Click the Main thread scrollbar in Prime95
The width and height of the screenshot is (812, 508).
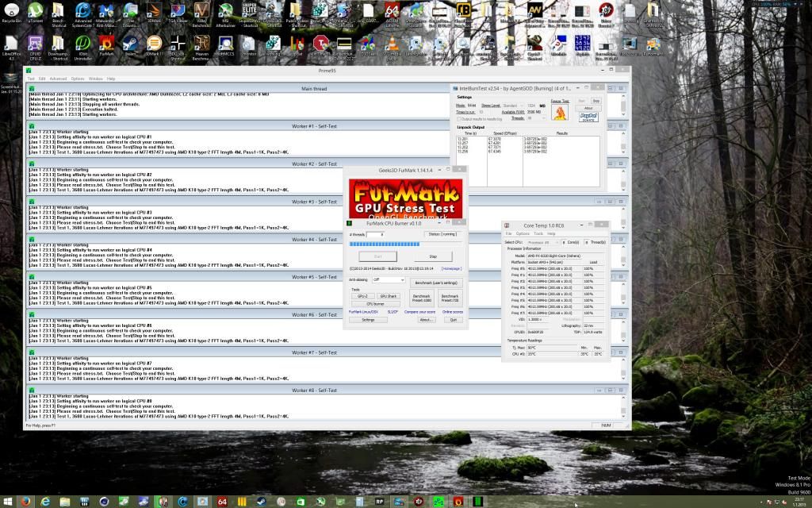(x=623, y=105)
